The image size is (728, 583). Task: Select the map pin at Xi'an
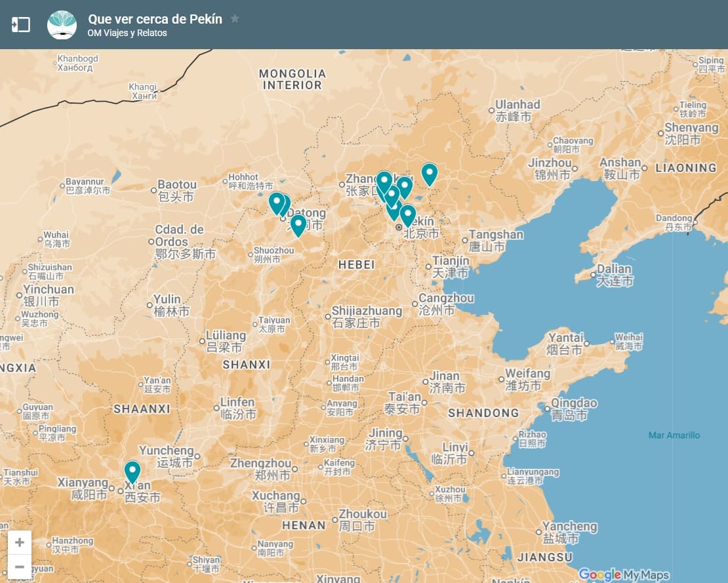pyautogui.click(x=132, y=472)
